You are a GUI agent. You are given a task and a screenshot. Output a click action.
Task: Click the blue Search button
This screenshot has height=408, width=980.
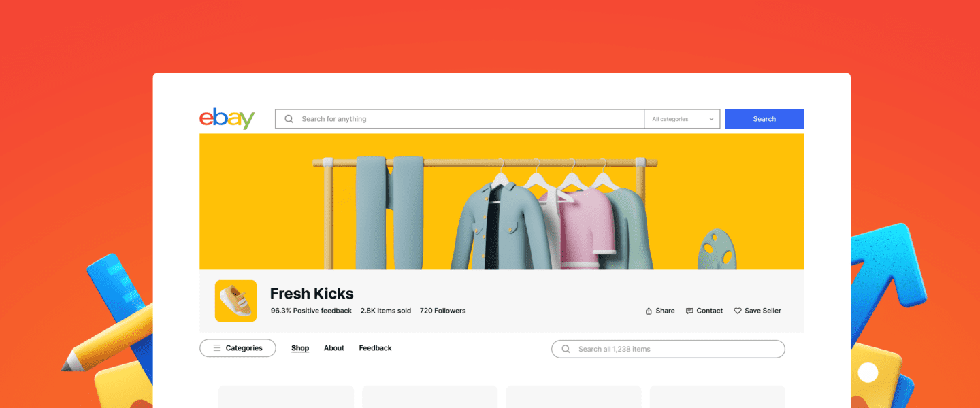pyautogui.click(x=764, y=119)
